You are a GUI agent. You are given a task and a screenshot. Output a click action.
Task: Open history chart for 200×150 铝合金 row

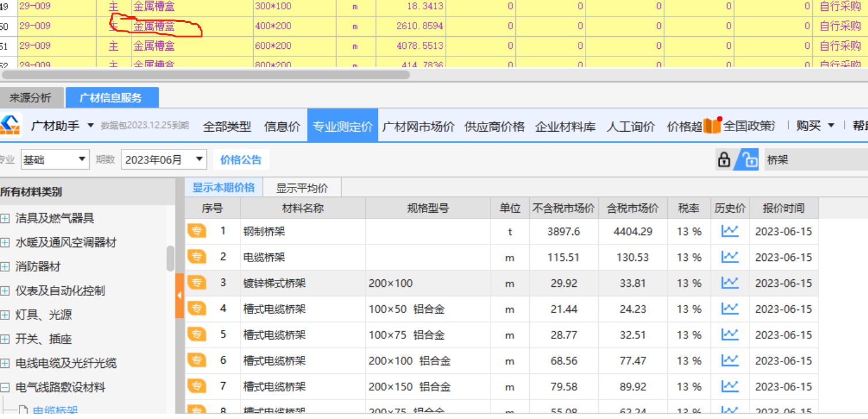click(x=730, y=386)
